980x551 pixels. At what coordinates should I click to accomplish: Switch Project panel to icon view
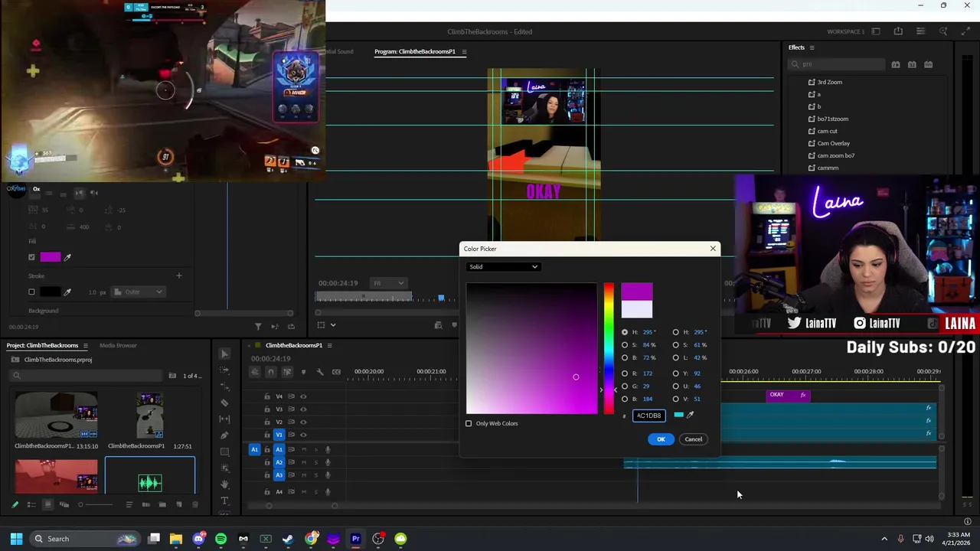[x=47, y=504]
